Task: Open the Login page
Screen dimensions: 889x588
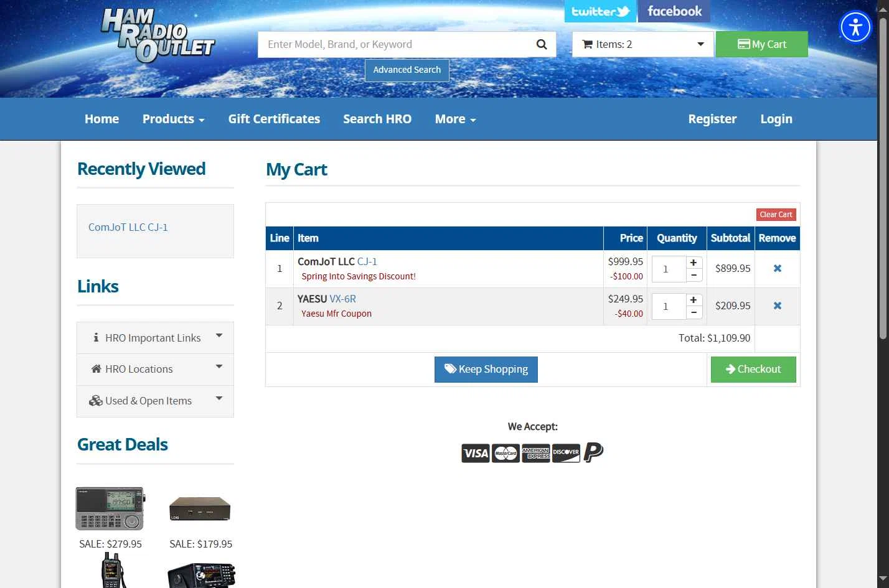Action: [776, 119]
